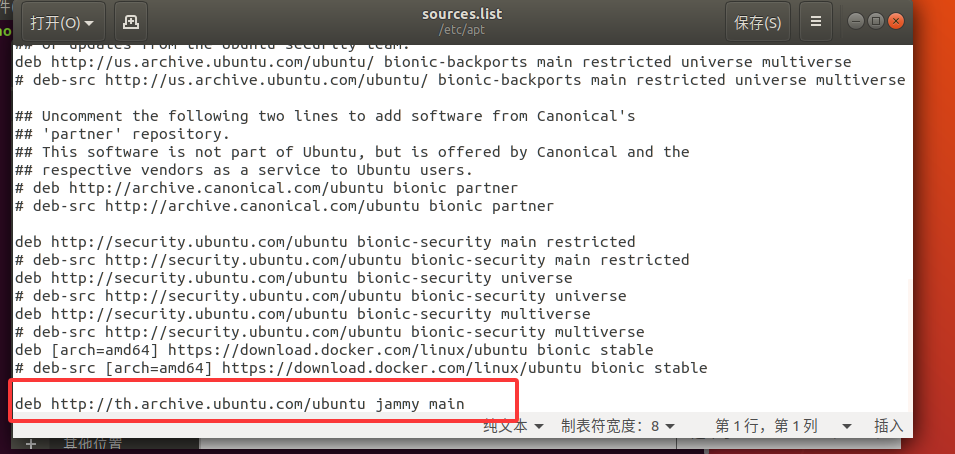The width and height of the screenshot is (955, 454).
Task: Click the # deb-src us.archive bionic-backports line
Action: pyautogui.click(x=460, y=80)
